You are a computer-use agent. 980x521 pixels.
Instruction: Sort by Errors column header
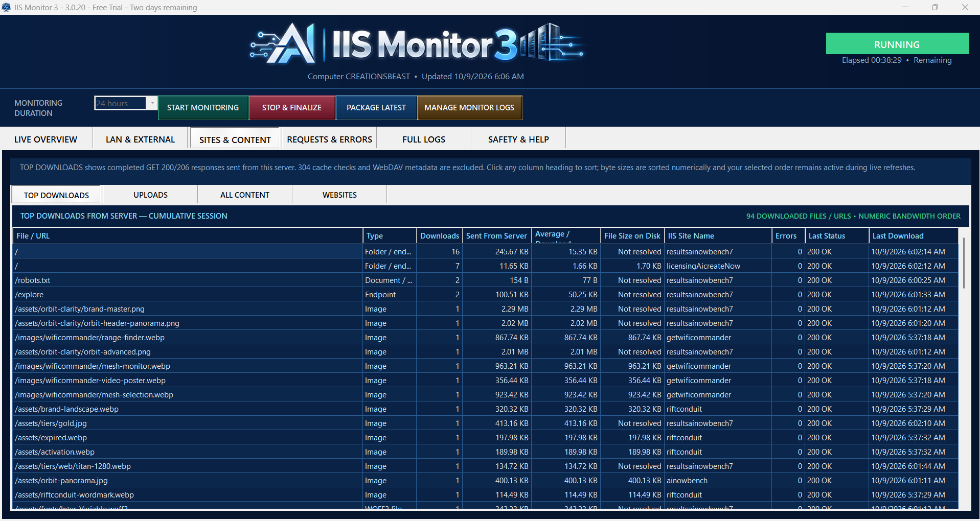pyautogui.click(x=788, y=236)
